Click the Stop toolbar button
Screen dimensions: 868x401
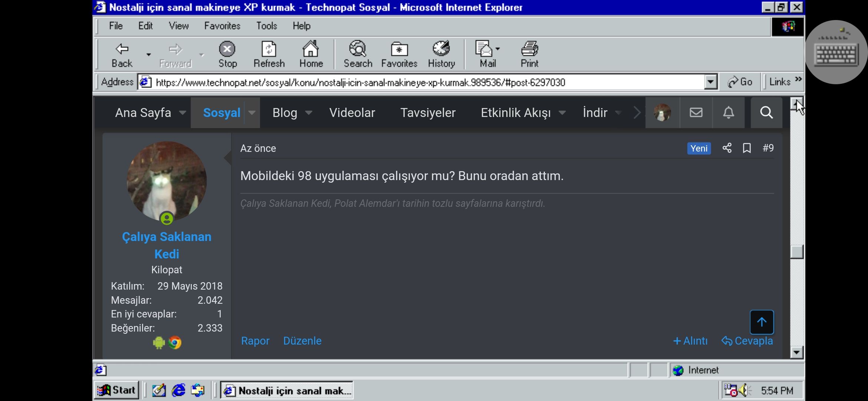coord(227,55)
